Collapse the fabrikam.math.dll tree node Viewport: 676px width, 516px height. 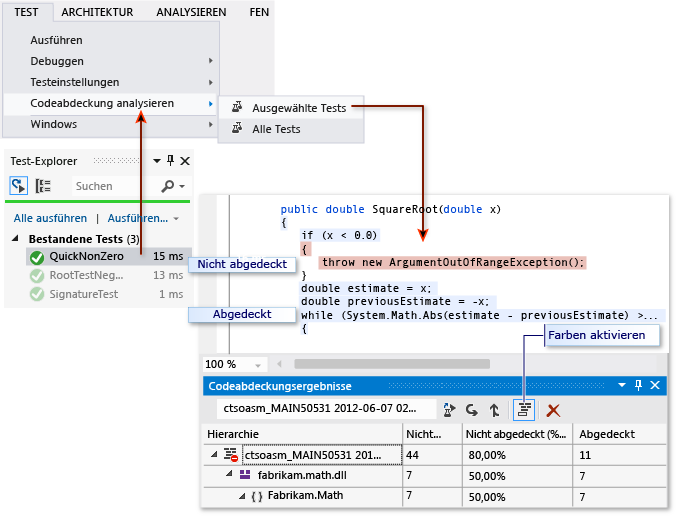pyautogui.click(x=229, y=474)
